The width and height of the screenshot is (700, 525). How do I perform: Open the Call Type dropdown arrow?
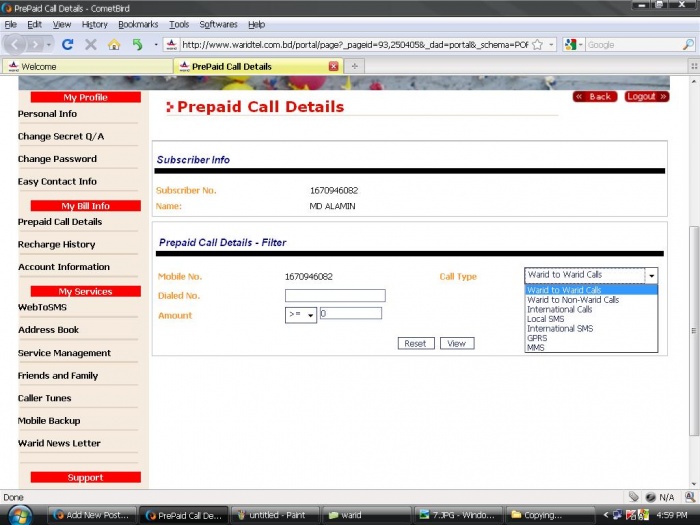[651, 275]
